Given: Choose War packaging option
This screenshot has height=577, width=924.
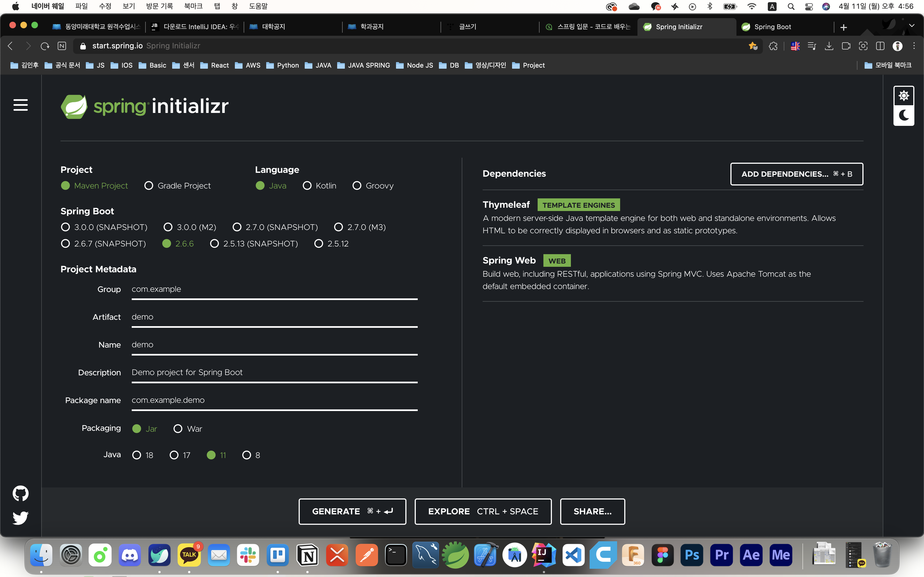Looking at the screenshot, I should [178, 429].
